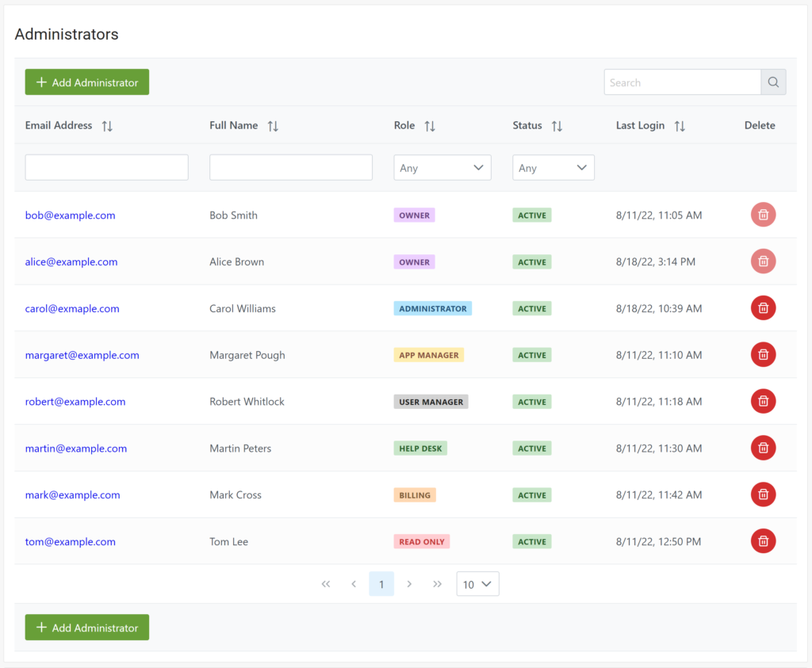
Task: Focus the Search text field
Action: pos(682,82)
